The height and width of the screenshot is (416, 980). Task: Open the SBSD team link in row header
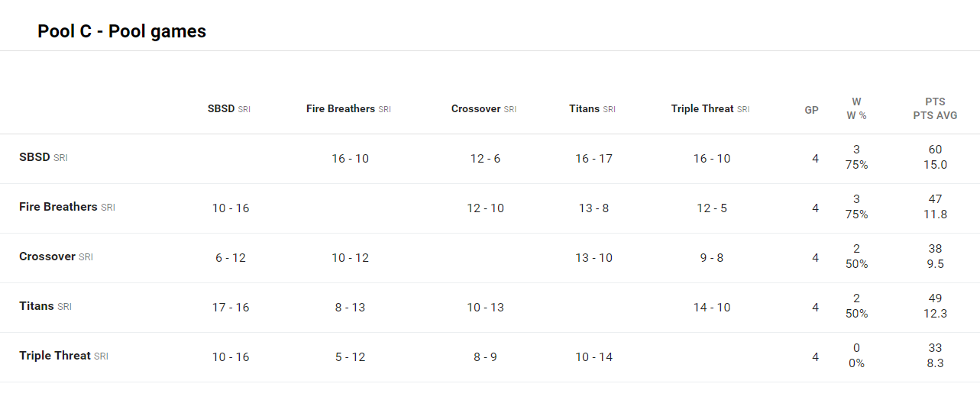tap(34, 157)
